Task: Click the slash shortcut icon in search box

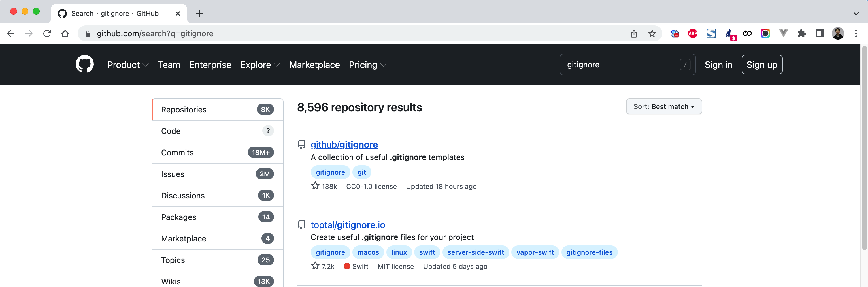Action: [685, 64]
